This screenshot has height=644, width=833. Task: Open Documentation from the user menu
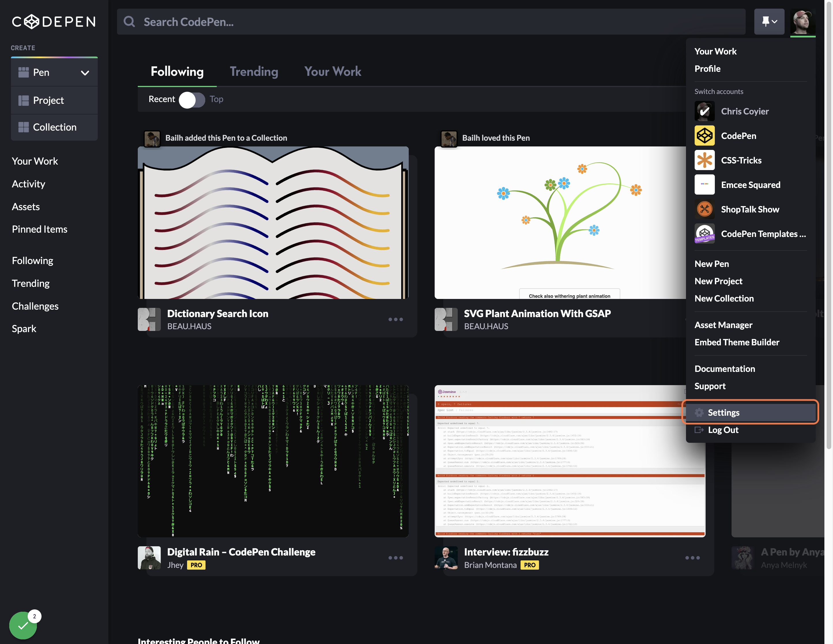(x=724, y=368)
